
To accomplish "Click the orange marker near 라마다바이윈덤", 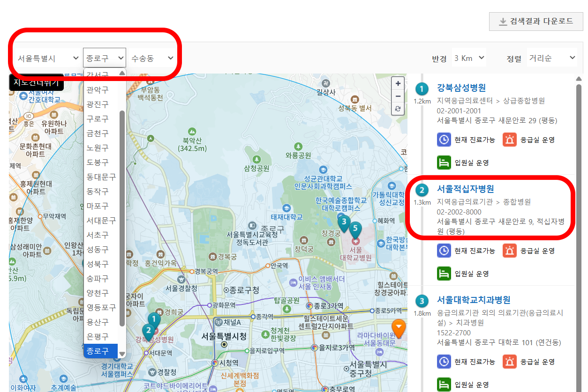I will (399, 328).
